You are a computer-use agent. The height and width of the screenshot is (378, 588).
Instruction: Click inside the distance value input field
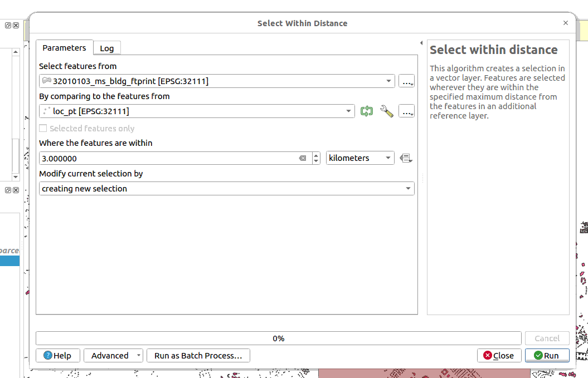coord(167,158)
